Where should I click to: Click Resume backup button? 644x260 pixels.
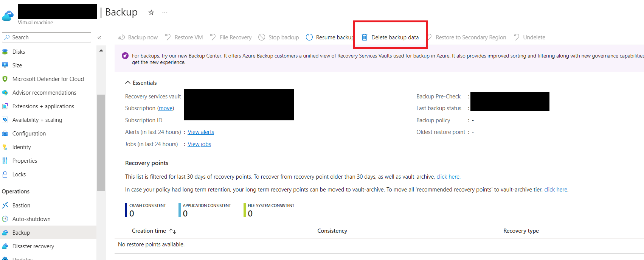[x=330, y=37]
